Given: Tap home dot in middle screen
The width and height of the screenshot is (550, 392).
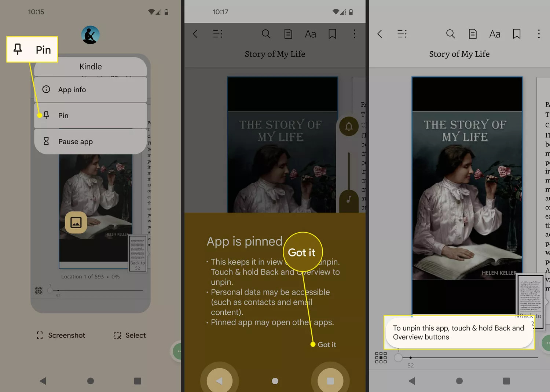Looking at the screenshot, I should 275,381.
